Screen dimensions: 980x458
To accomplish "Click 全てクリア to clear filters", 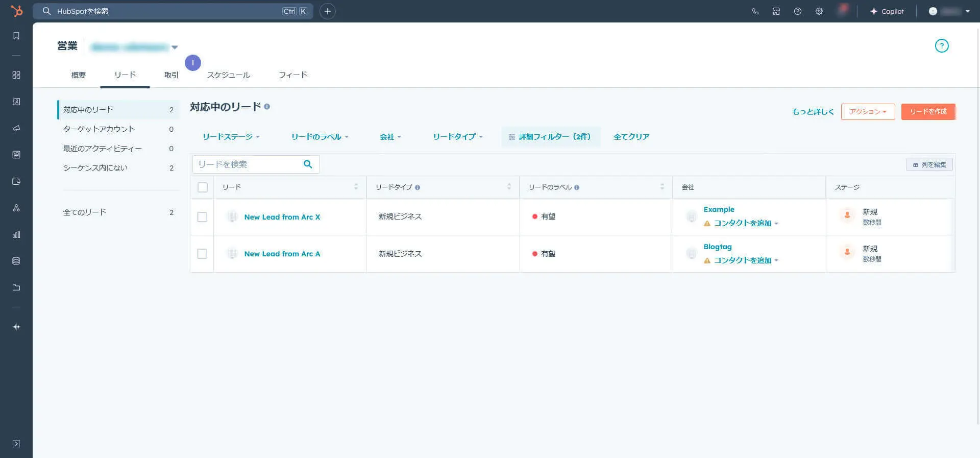I will tap(631, 137).
